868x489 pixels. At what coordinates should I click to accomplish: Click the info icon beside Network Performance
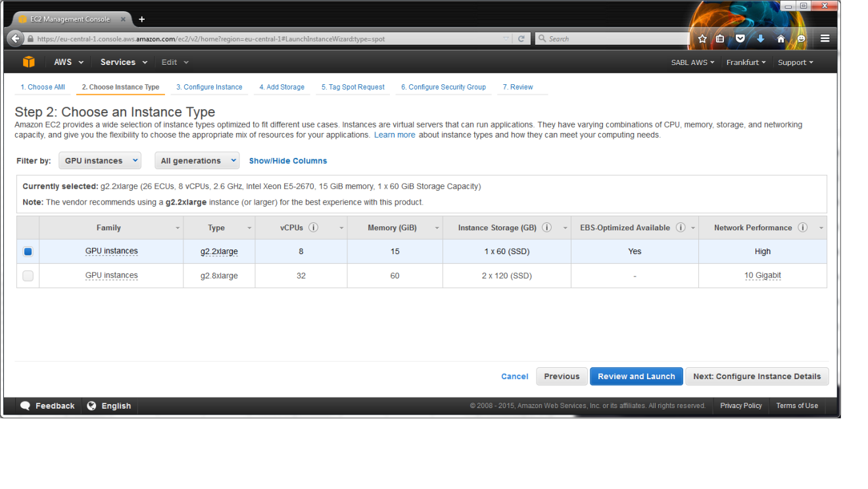(802, 228)
